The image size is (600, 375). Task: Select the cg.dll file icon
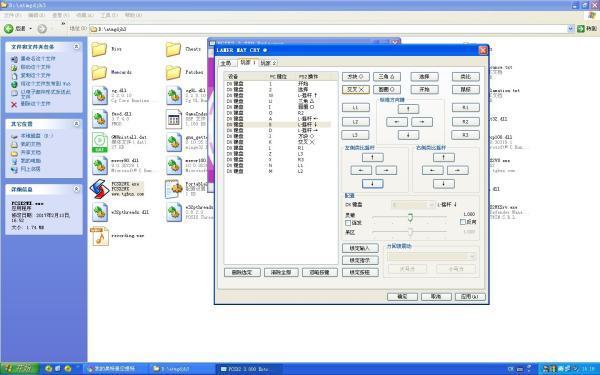click(99, 95)
